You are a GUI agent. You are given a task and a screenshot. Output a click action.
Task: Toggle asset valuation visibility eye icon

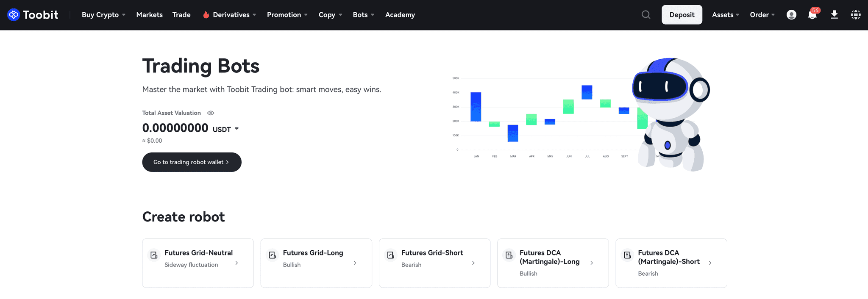pyautogui.click(x=211, y=113)
